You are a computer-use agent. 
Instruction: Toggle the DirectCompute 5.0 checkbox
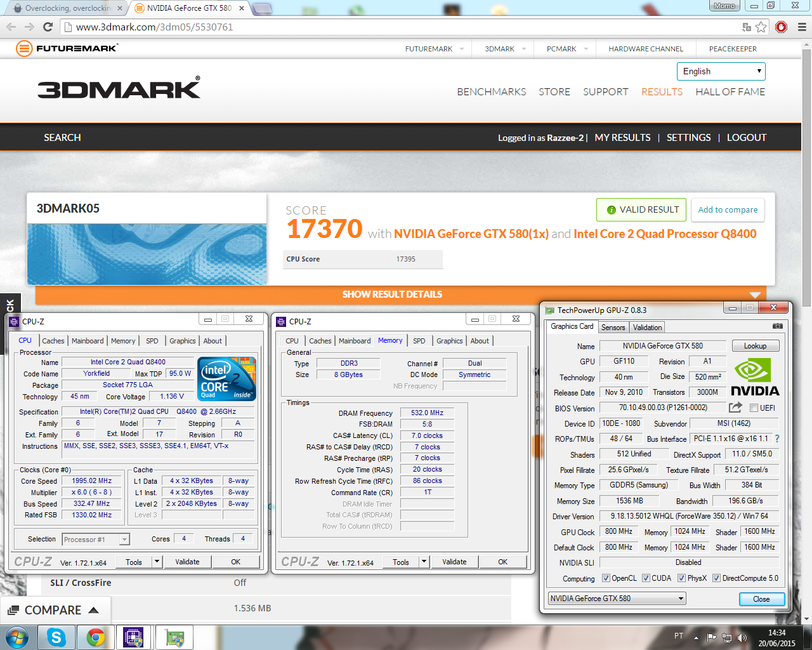point(716,578)
